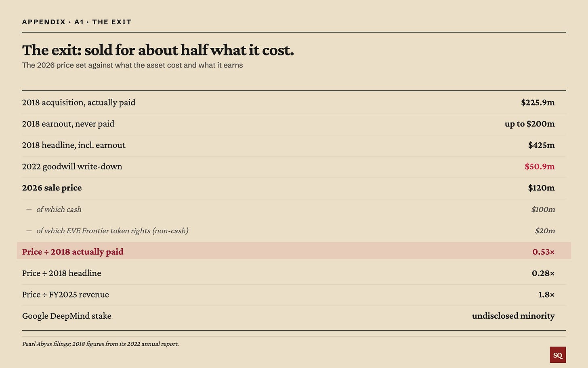Screen dimensions: 588x368
Task: Select the bold '2026 sale price' label
Action: 52,188
